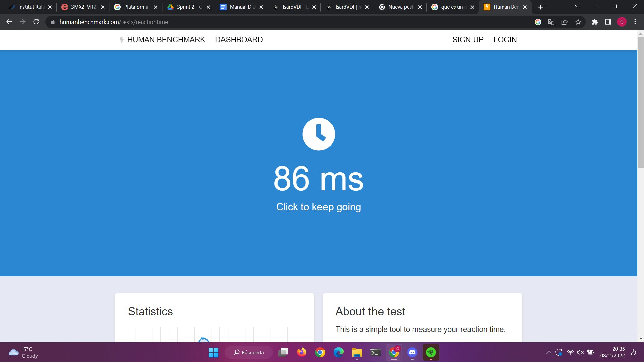Click the HUMAN BENCHMARK home link
644x362 pixels.
pyautogui.click(x=162, y=40)
